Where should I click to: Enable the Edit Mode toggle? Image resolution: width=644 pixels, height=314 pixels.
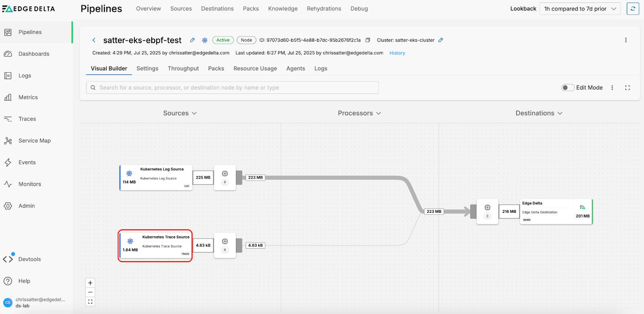coord(568,87)
